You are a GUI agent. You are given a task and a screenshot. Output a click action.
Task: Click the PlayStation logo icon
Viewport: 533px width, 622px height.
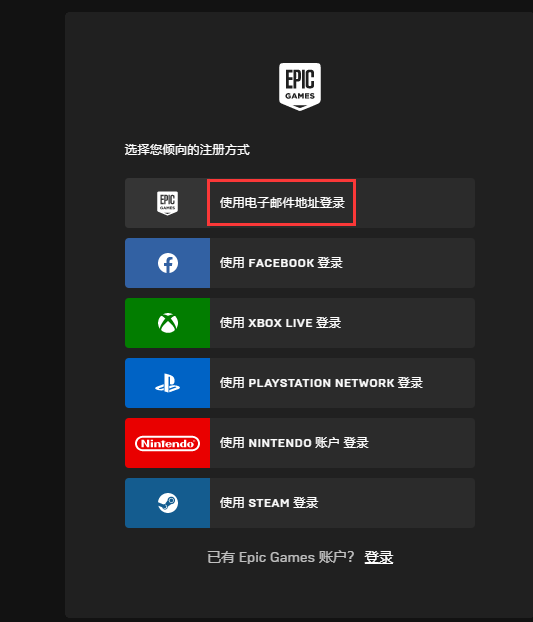point(167,383)
